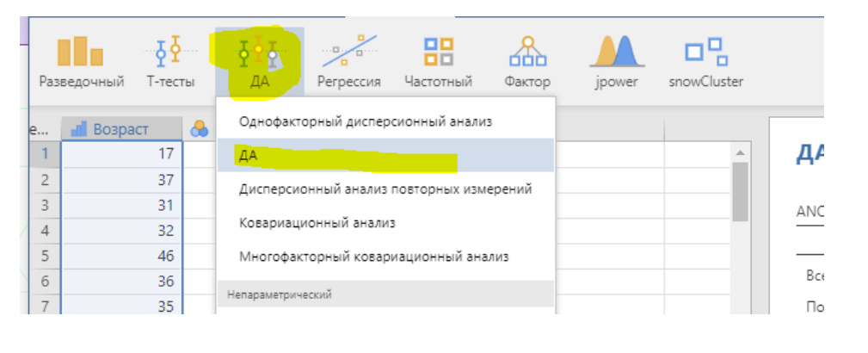Open the Фактор analysis icon
868x353 pixels.
pos(527,62)
